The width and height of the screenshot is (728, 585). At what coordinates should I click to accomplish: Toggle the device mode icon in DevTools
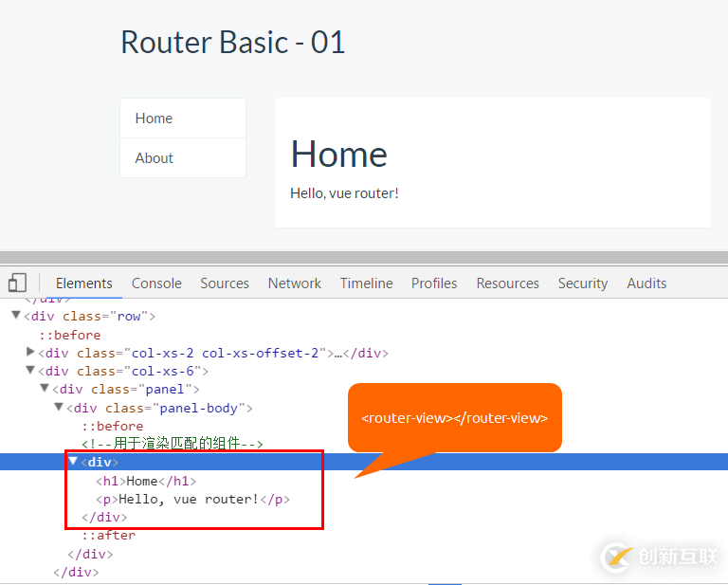(x=17, y=283)
